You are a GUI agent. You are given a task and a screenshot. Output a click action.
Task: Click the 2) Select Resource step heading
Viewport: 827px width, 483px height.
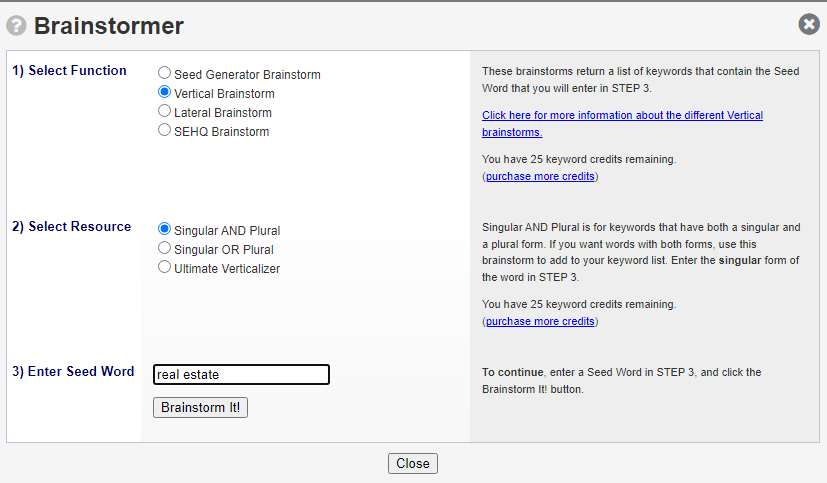point(72,227)
